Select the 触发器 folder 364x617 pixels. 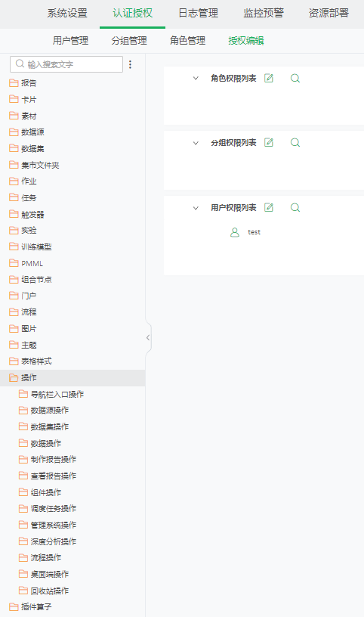click(32, 215)
